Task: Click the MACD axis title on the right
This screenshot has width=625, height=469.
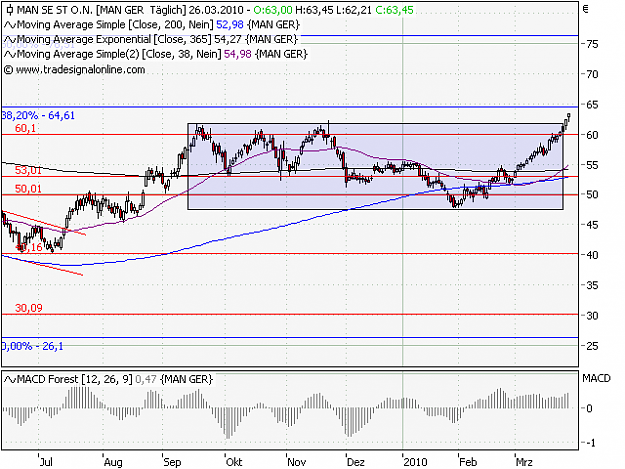Action: pos(596,378)
